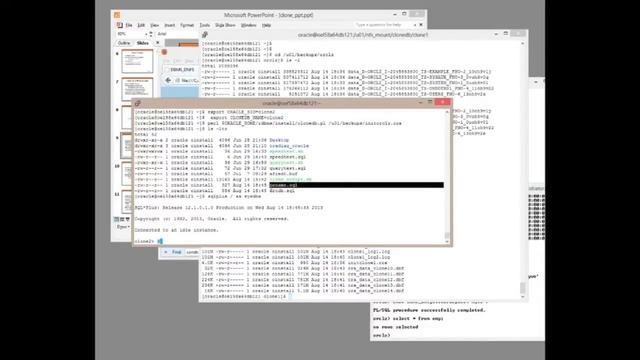
Task: Maximize the PowerPoint window
Action: (404, 14)
